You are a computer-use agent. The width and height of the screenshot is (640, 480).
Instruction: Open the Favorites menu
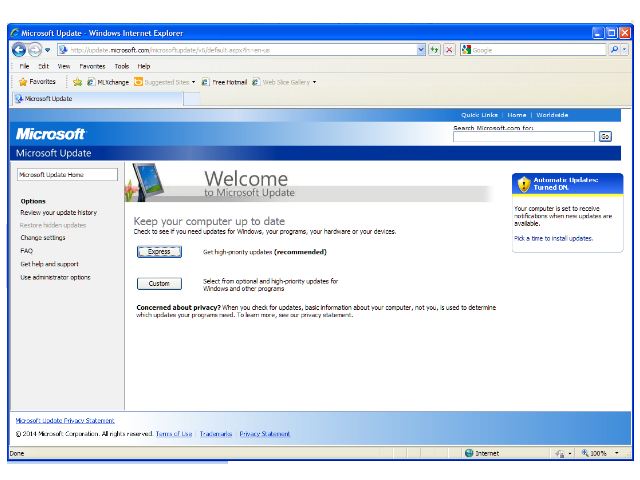click(92, 66)
